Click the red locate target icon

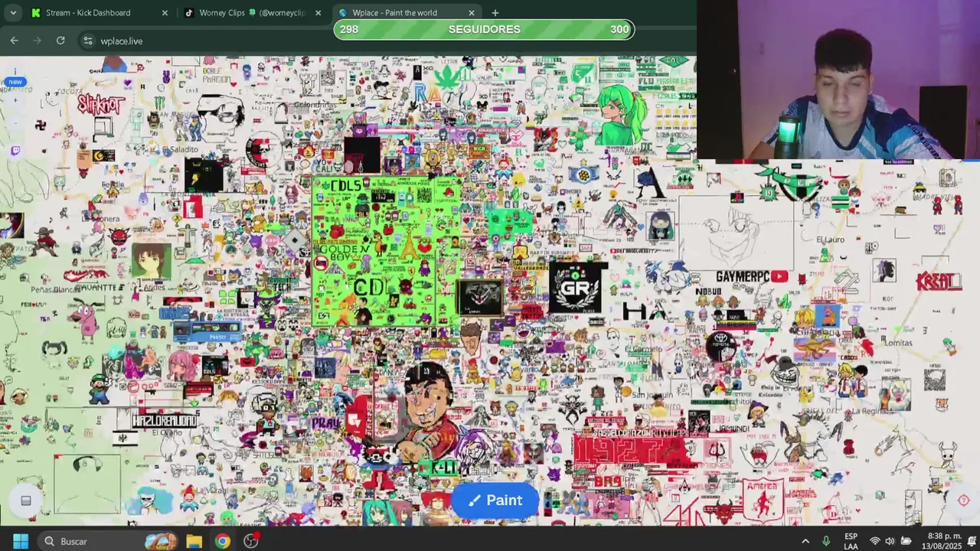coord(964,500)
